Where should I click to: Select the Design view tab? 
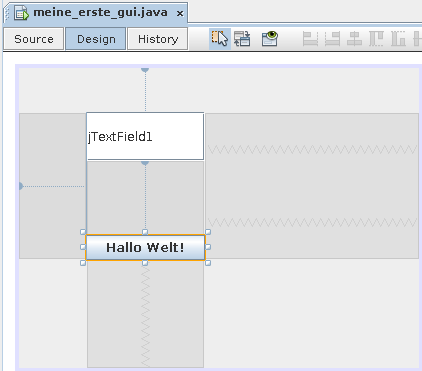click(96, 39)
